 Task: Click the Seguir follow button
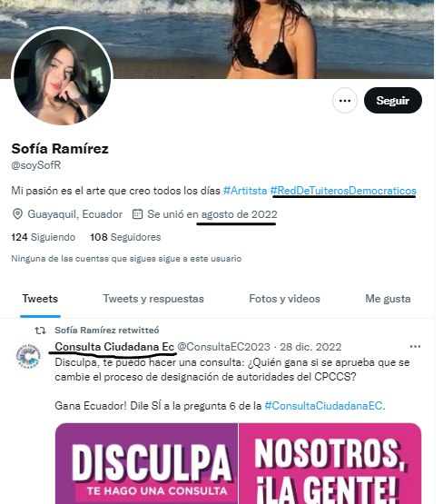392,101
